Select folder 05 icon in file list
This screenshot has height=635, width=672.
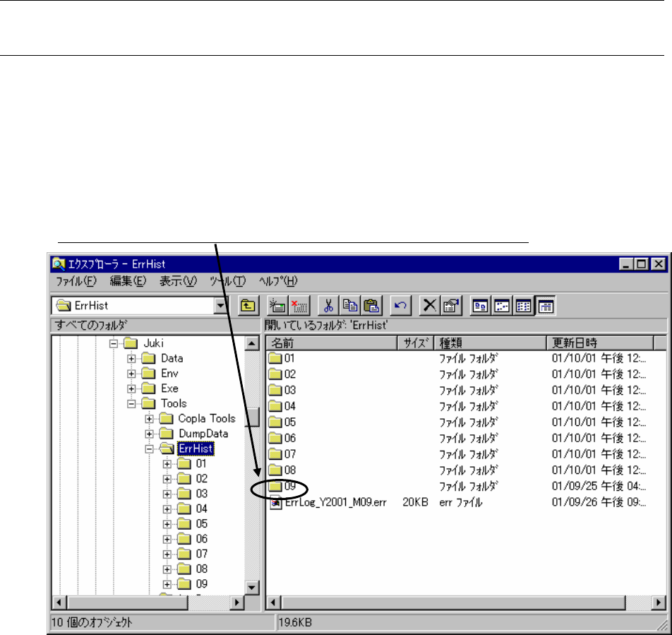click(275, 422)
